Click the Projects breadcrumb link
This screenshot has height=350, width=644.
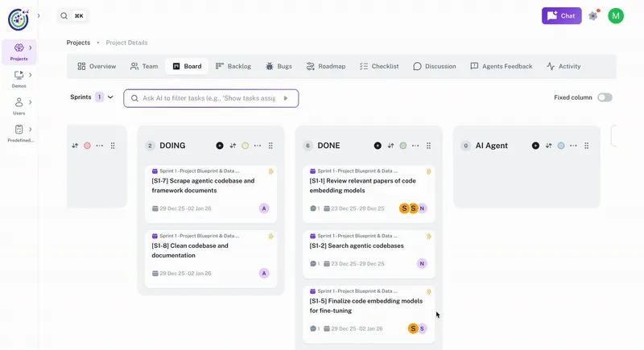(x=78, y=43)
